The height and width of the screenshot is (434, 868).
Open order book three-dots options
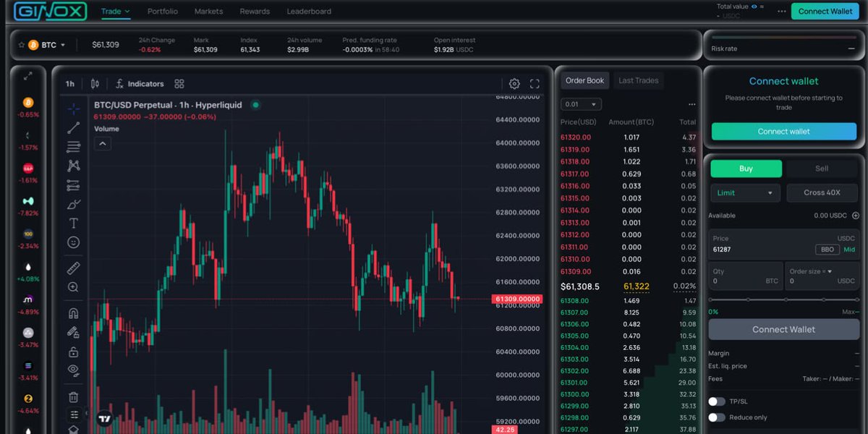(692, 104)
